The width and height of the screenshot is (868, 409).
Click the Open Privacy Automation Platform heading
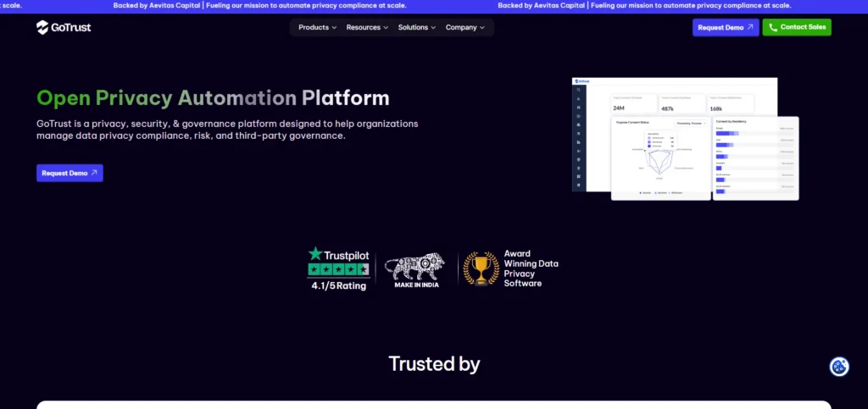pyautogui.click(x=213, y=98)
